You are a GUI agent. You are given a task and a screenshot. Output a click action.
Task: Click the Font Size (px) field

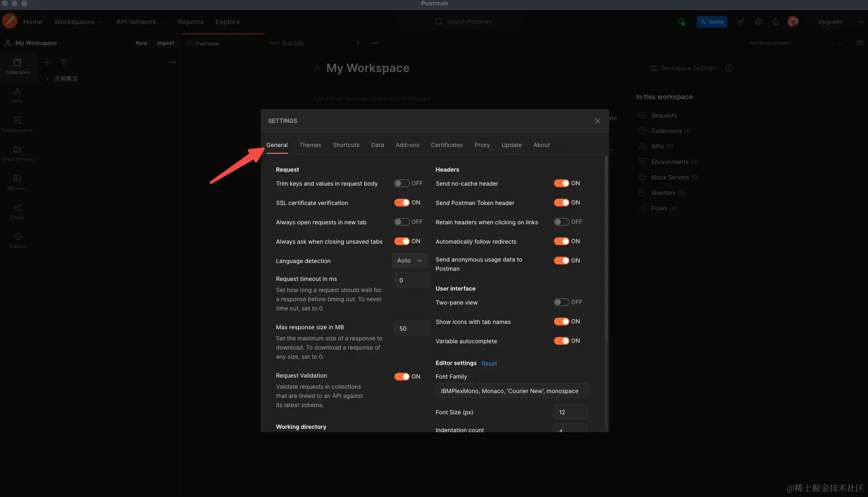(570, 412)
